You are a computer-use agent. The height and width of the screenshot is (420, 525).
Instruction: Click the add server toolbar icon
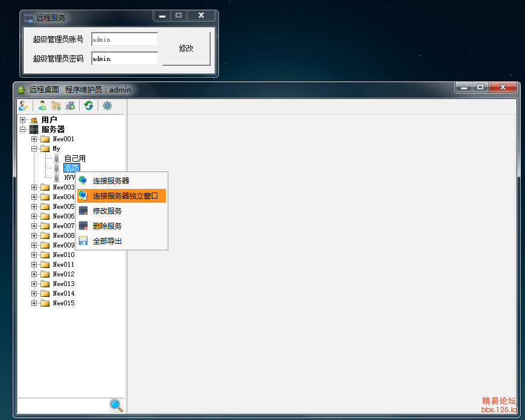point(70,106)
